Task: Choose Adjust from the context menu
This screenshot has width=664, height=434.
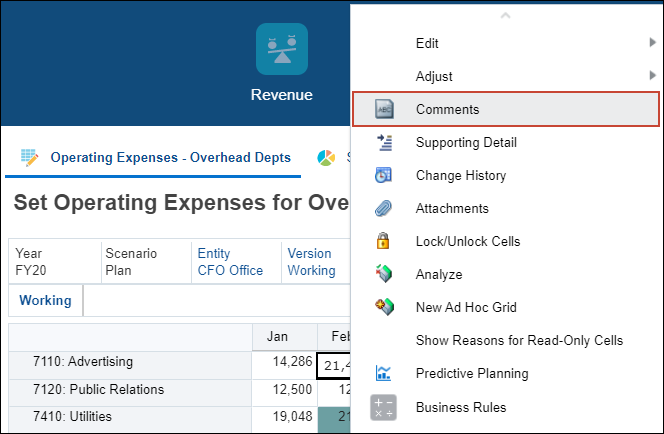Action: tap(505, 76)
